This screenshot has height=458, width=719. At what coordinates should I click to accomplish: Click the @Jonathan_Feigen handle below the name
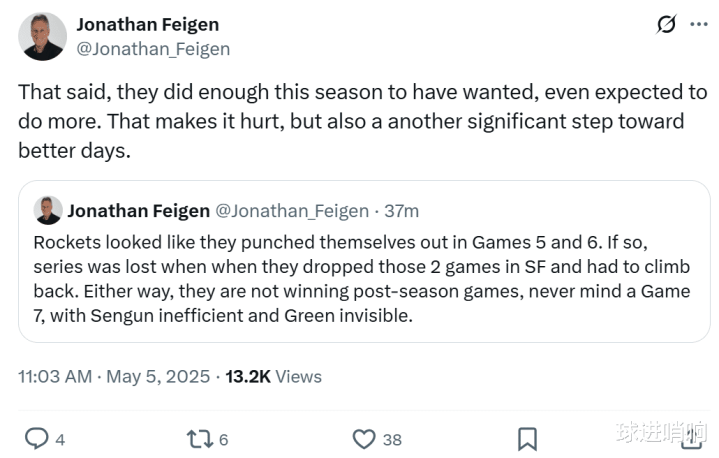(153, 48)
